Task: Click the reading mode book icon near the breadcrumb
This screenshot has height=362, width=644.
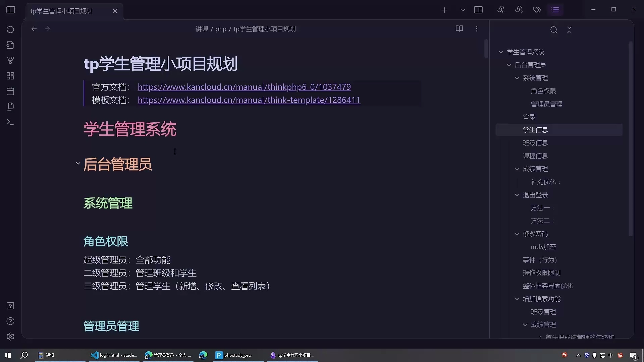Action: pos(459,29)
